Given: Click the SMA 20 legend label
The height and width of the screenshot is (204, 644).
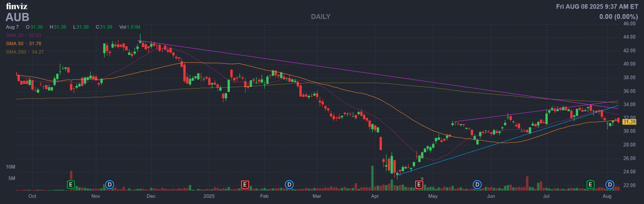Looking at the screenshot, I should (15, 35).
